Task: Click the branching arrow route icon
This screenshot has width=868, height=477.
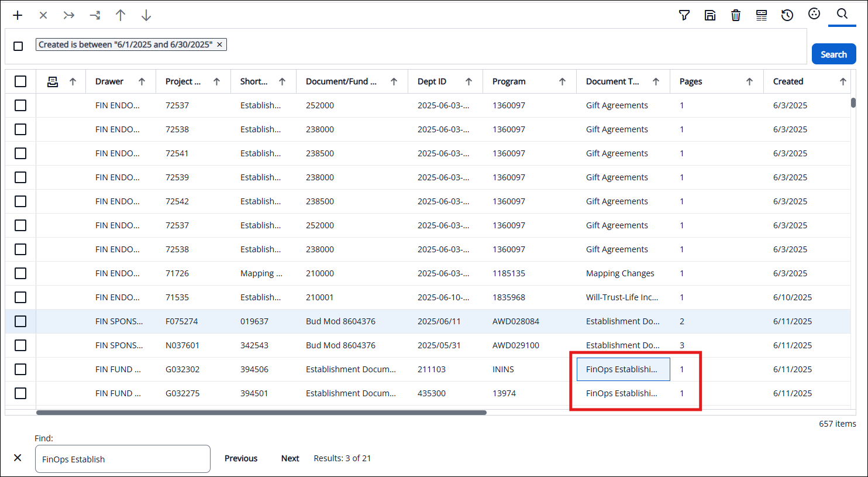Action: pos(95,15)
